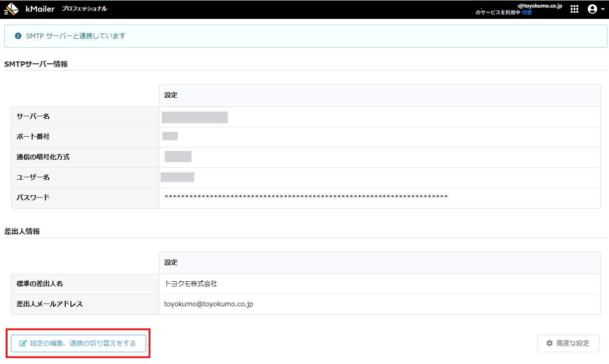This screenshot has width=609, height=364.
Task: Open the apps grid launcher icon
Action: pos(574,9)
